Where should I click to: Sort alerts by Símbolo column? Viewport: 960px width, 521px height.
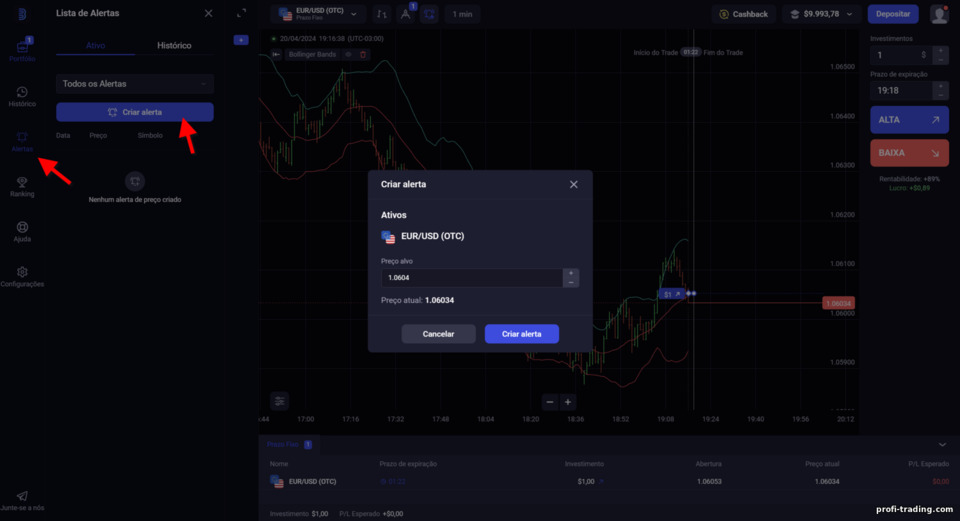150,135
